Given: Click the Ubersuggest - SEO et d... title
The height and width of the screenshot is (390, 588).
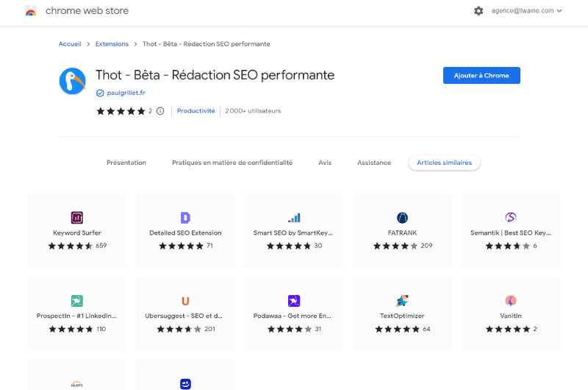Looking at the screenshot, I should click(x=184, y=316).
